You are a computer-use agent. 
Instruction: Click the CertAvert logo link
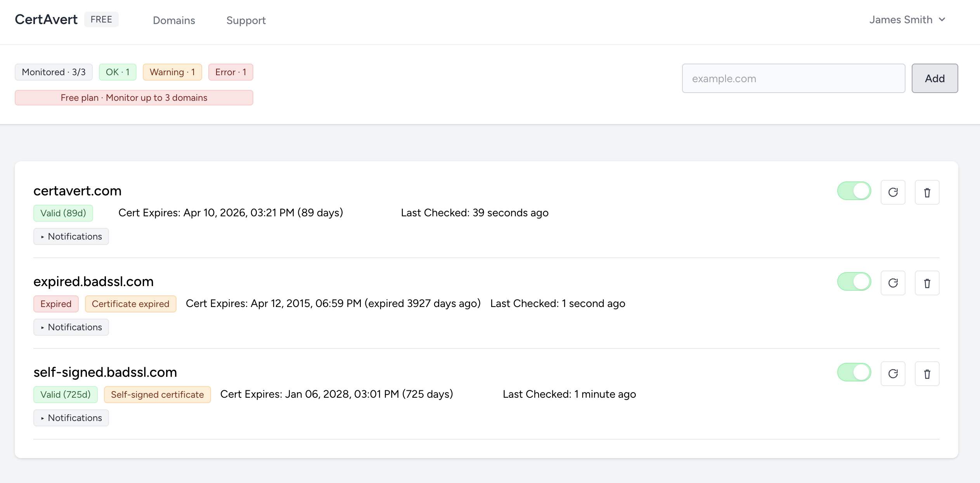click(x=46, y=19)
